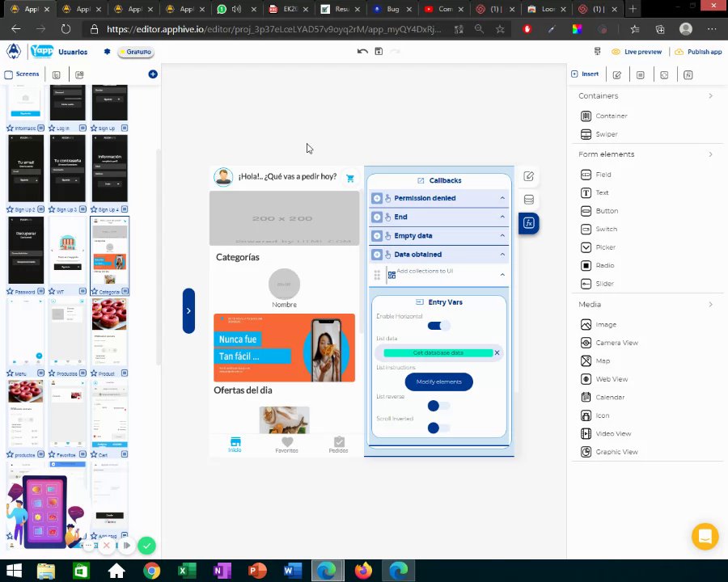Image resolution: width=728 pixels, height=582 pixels.
Task: Insert a Graphic View element
Action: 586,452
